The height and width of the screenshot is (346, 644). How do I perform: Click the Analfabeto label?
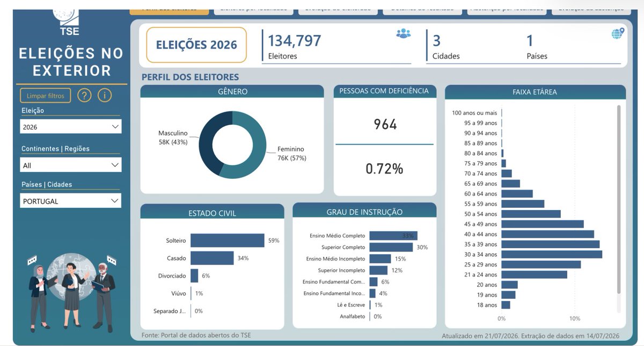pyautogui.click(x=352, y=316)
